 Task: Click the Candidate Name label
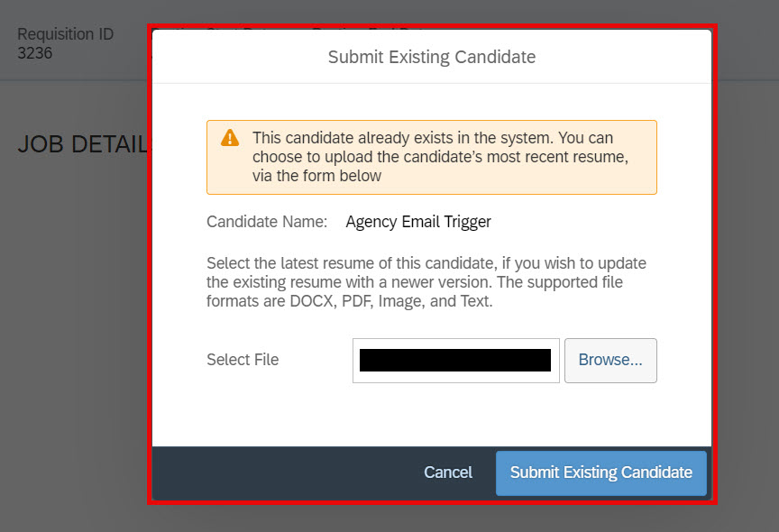pyautogui.click(x=267, y=222)
